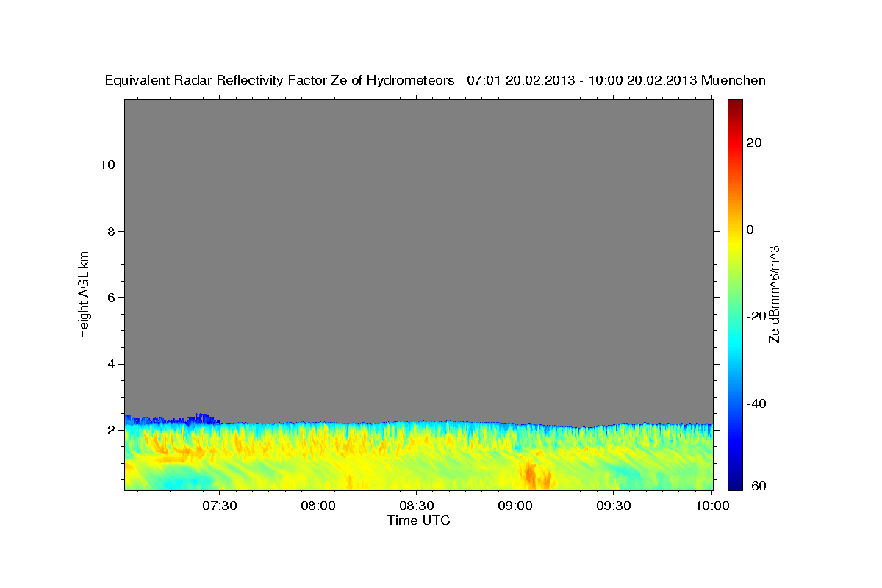Image resolution: width=882 pixels, height=588 pixels.
Task: Click the 'Ze dBmm^6/m^3' colorbar title
Action: click(x=774, y=294)
